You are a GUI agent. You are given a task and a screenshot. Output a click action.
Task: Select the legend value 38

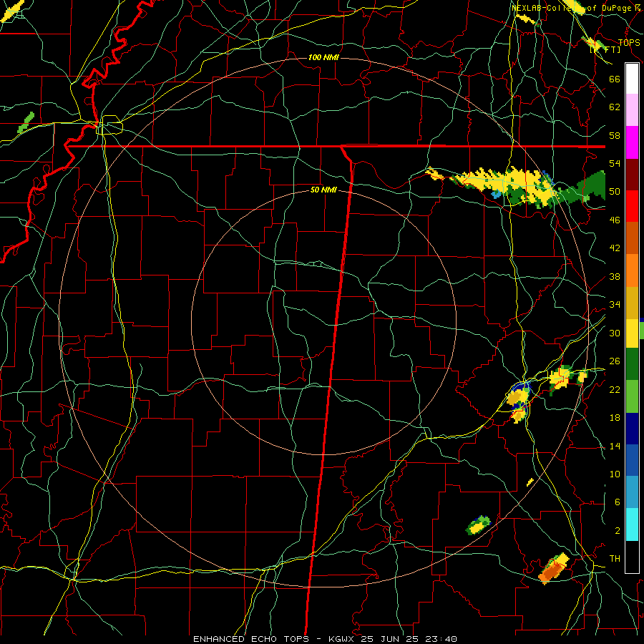[x=615, y=277]
